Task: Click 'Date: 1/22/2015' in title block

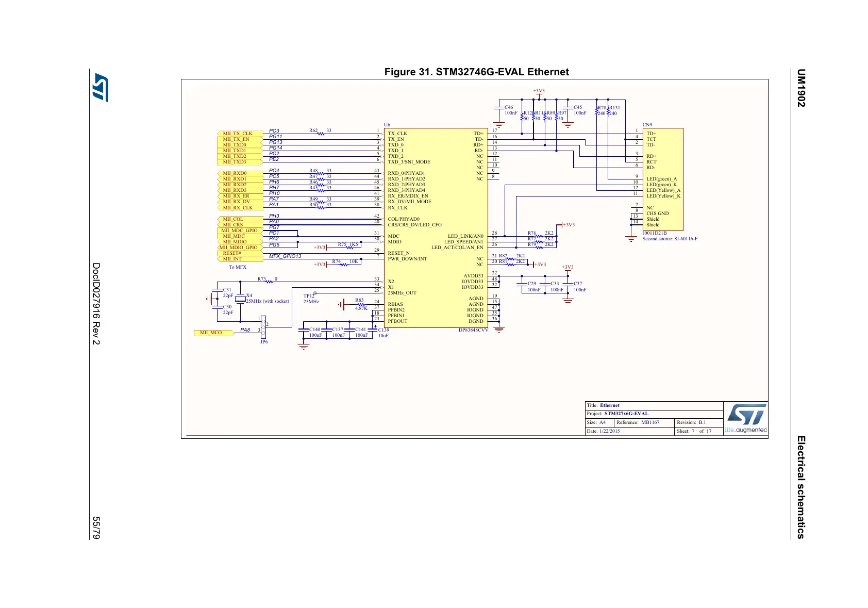Action: [604, 431]
